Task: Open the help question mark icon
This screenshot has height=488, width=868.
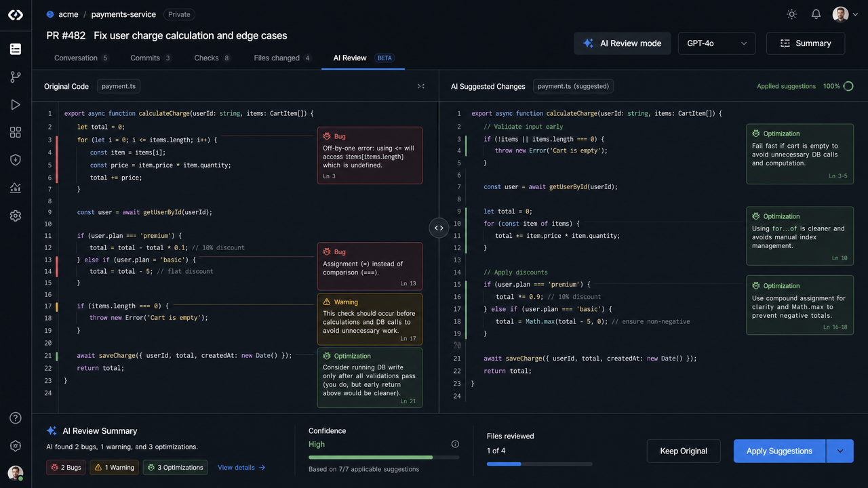Action: 16,418
